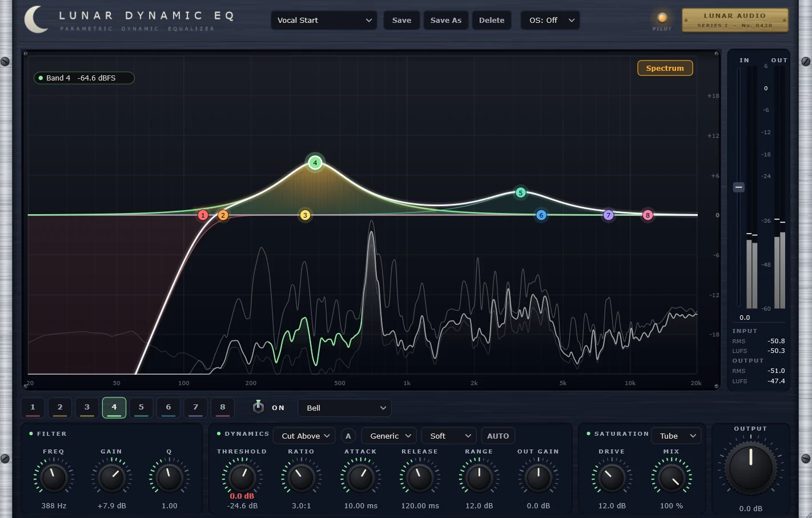The height and width of the screenshot is (518, 812).
Task: Click the input LUFS -50.3 reading
Action: click(x=776, y=351)
